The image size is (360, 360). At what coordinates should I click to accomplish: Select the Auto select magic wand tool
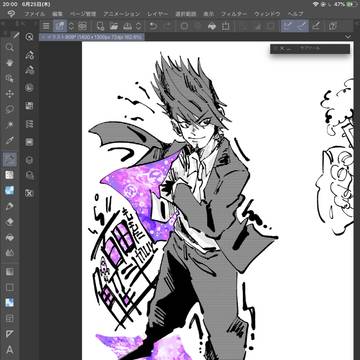click(10, 125)
